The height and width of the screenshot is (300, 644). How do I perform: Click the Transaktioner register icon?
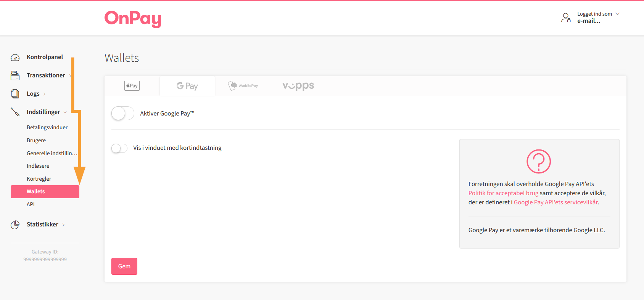coord(15,75)
